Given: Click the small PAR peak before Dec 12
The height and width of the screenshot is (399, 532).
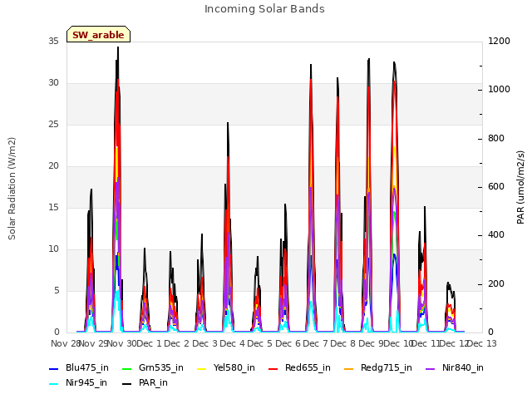Looking at the screenshot, I should tap(448, 283).
